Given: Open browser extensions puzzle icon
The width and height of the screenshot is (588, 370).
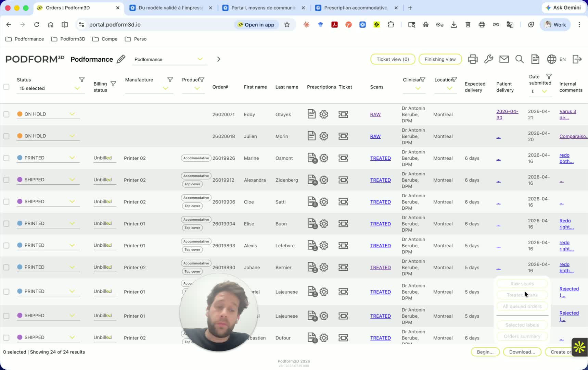Looking at the screenshot, I should pyautogui.click(x=391, y=25).
